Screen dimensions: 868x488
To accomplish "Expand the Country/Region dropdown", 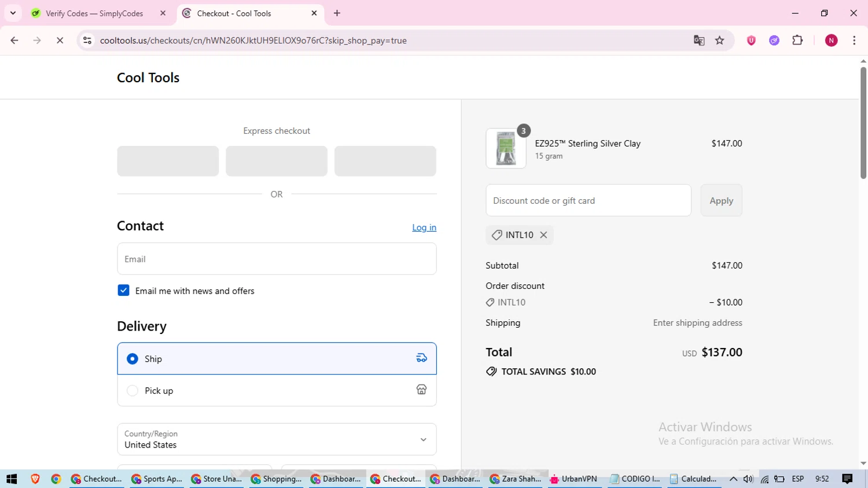I will (x=277, y=439).
